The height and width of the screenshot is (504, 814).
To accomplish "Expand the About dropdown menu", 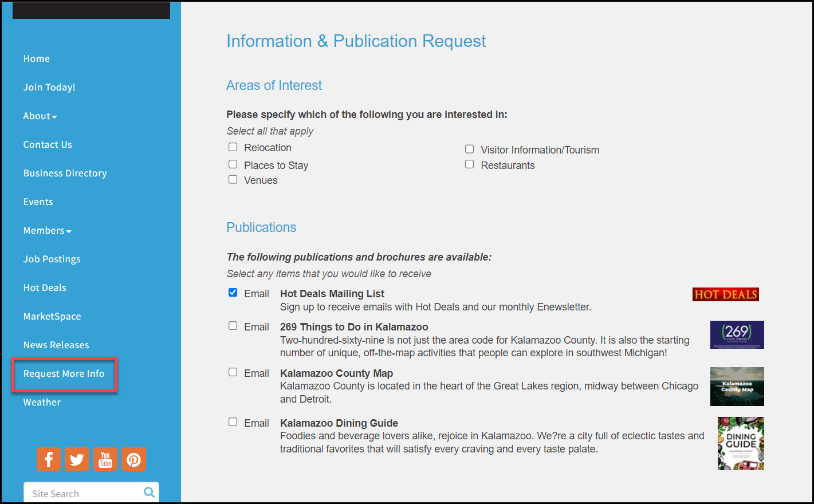I will pyautogui.click(x=40, y=116).
